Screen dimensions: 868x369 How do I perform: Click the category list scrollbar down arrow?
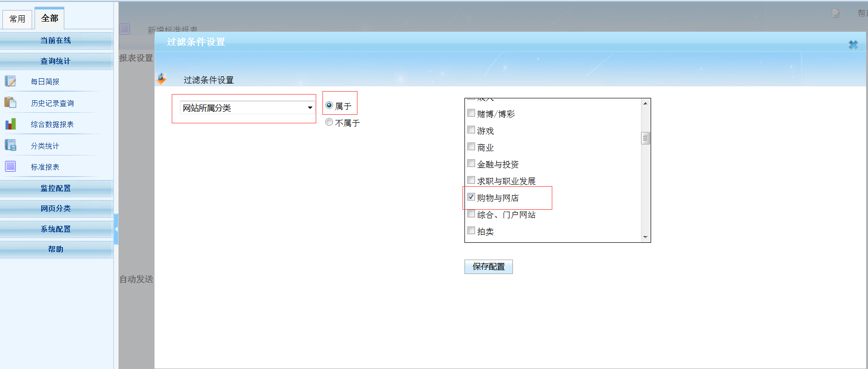point(645,237)
